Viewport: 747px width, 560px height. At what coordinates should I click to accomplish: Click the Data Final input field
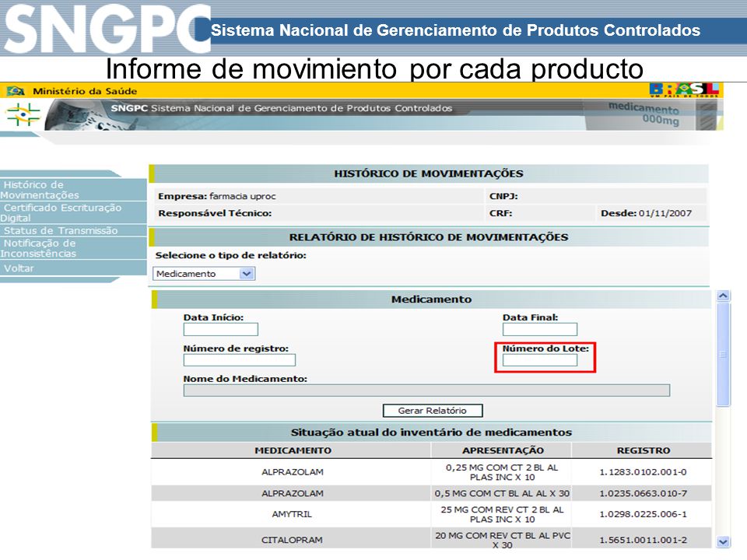pyautogui.click(x=540, y=330)
